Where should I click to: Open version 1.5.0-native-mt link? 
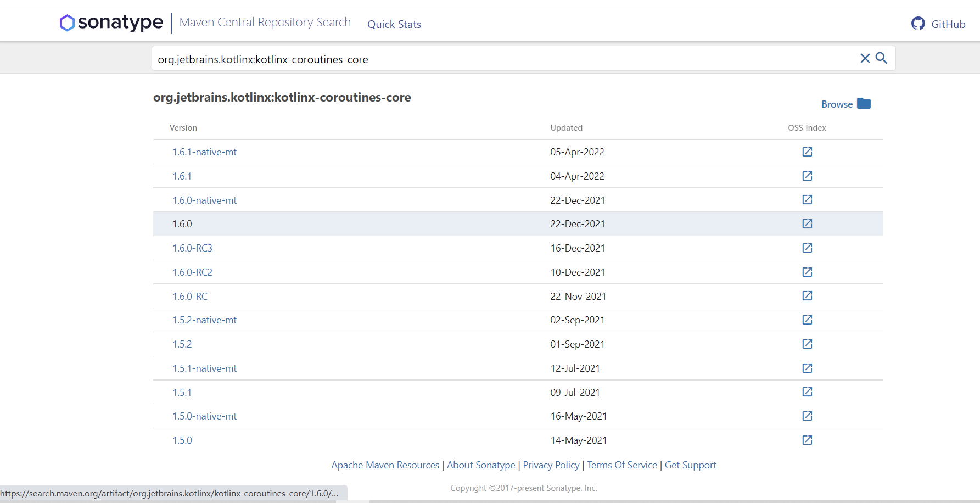(x=204, y=416)
